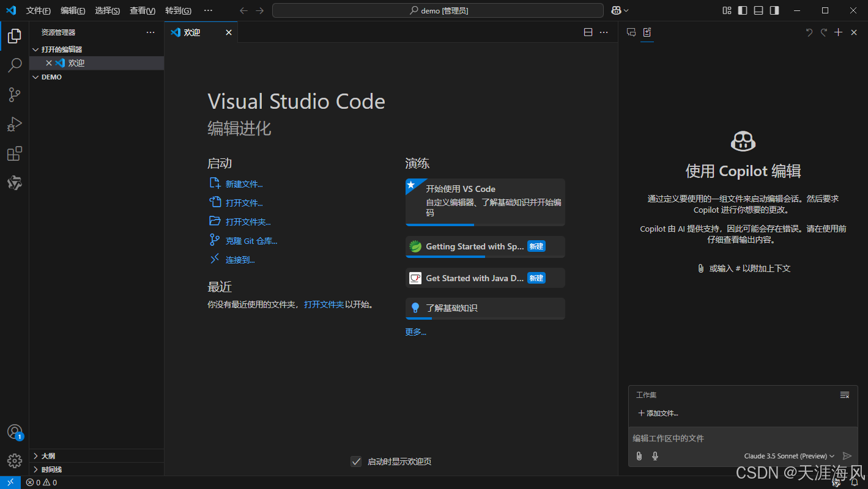
Task: Click 添加文件... in working set
Action: pos(658,413)
